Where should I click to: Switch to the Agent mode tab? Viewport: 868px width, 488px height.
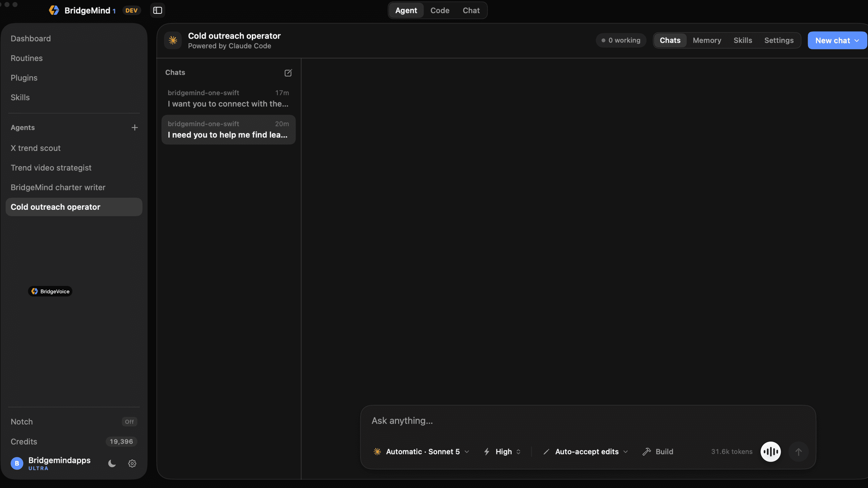point(406,10)
